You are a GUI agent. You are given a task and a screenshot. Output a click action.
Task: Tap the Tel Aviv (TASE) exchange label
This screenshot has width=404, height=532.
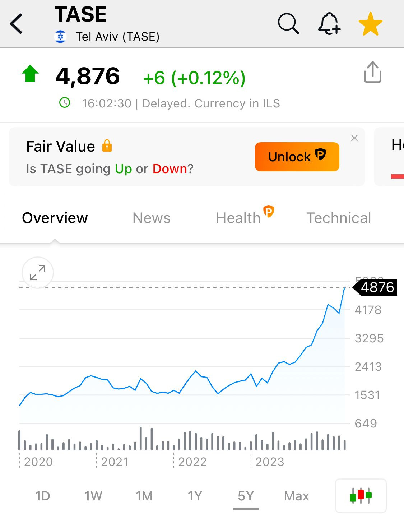click(117, 37)
